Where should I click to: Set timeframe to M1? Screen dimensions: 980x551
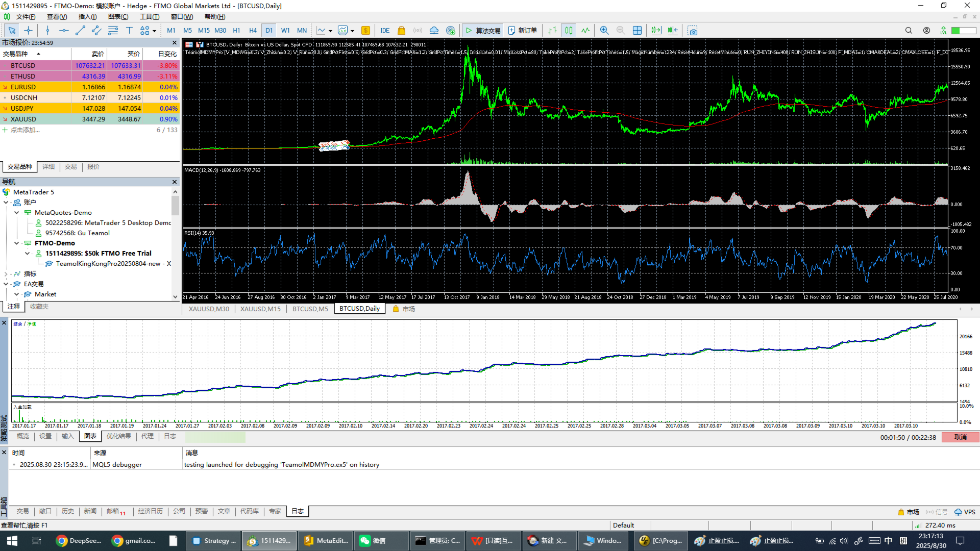pos(171,31)
